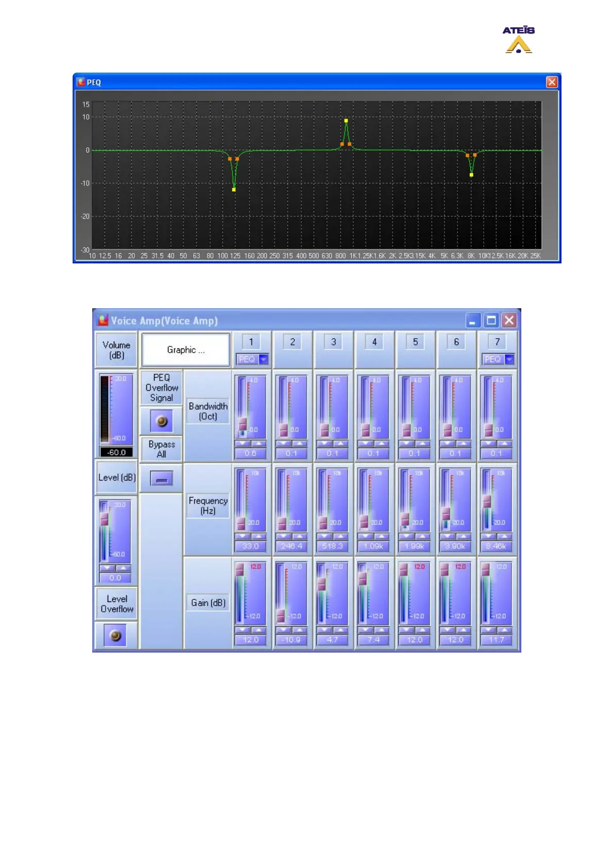Screen dimensions: 613x868
Task: Increase band 6 bandwidth with the up arrow
Action: click(x=463, y=444)
